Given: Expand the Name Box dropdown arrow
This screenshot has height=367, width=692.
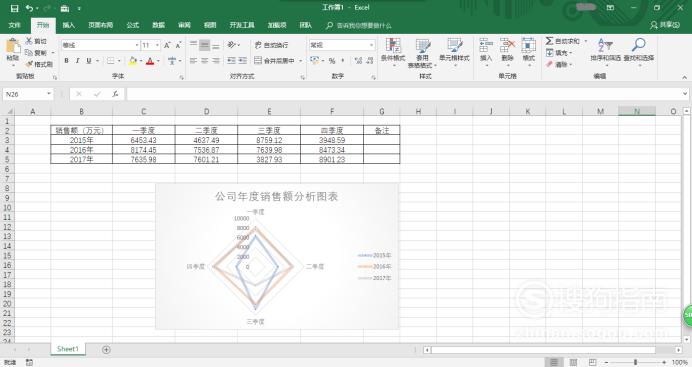Looking at the screenshot, I should (49, 94).
